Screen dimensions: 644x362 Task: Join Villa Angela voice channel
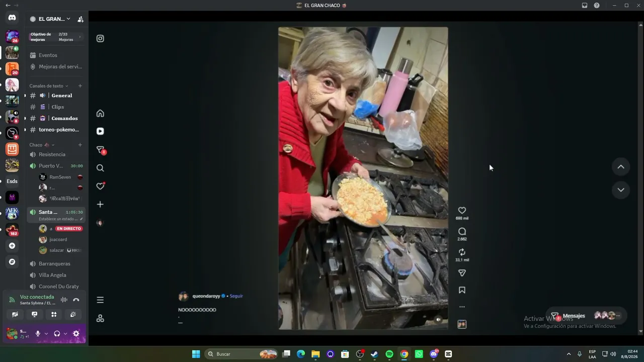56,275
